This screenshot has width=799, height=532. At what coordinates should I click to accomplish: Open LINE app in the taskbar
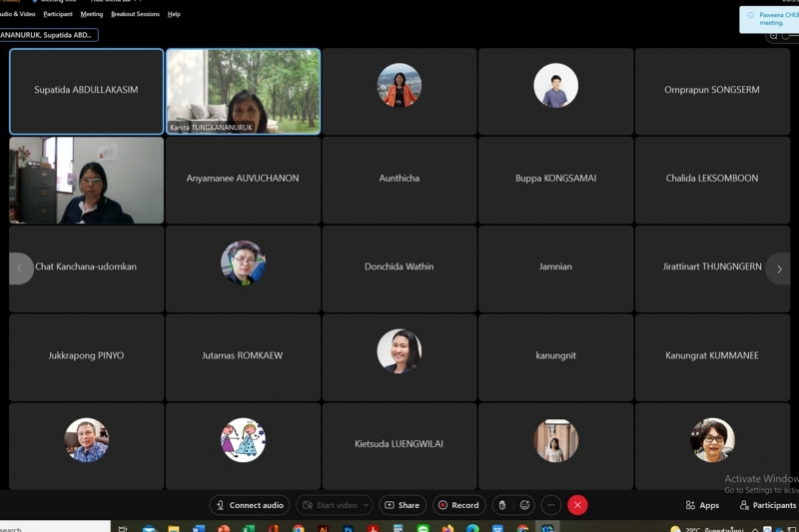(x=422, y=528)
